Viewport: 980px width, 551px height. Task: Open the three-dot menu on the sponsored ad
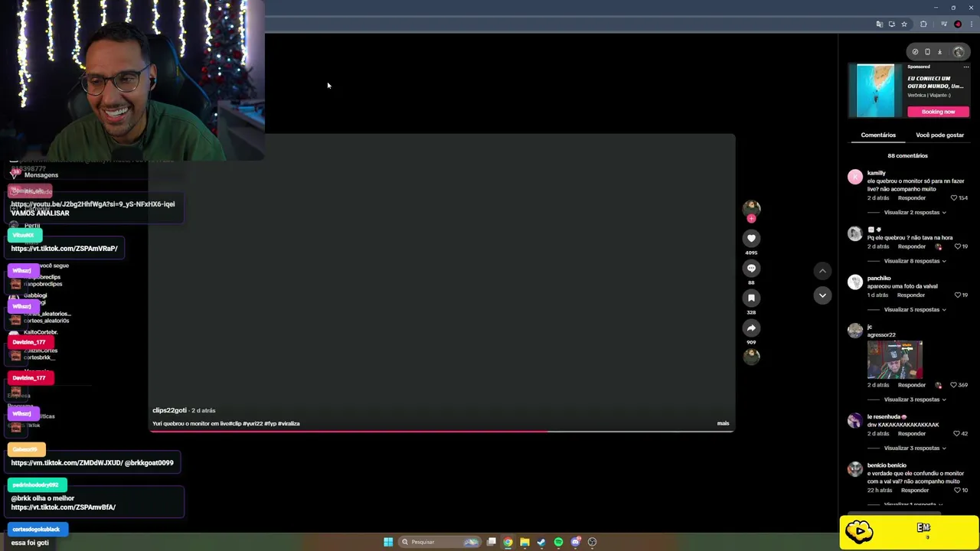966,67
